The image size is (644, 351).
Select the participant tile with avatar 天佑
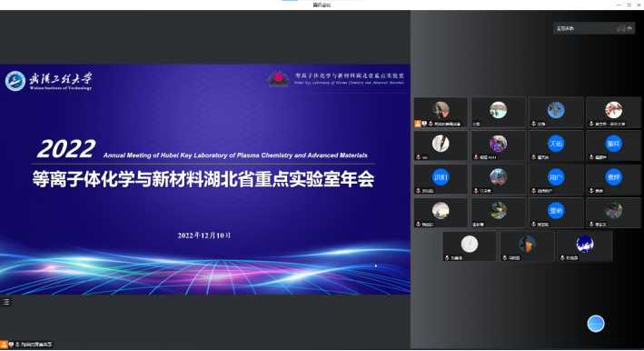(x=556, y=145)
